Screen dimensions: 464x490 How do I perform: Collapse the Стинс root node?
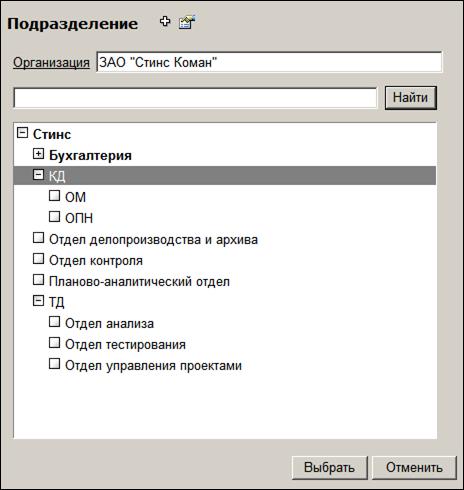coord(22,133)
